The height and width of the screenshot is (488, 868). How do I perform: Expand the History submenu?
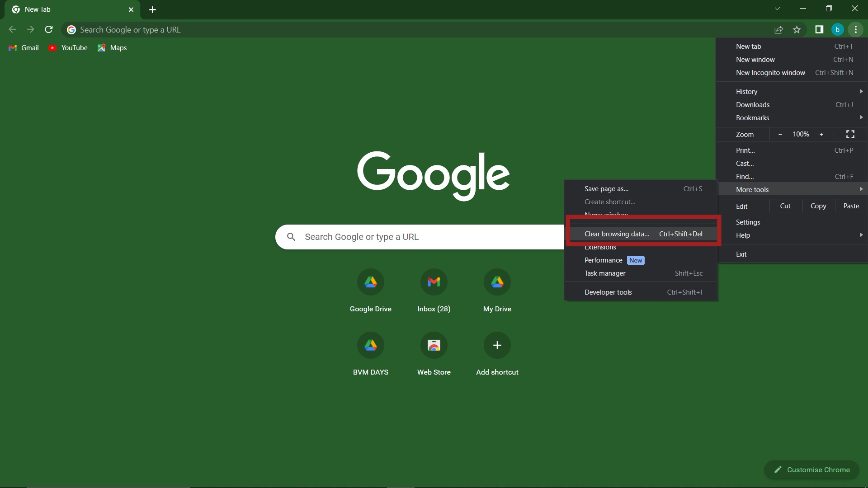[792, 92]
